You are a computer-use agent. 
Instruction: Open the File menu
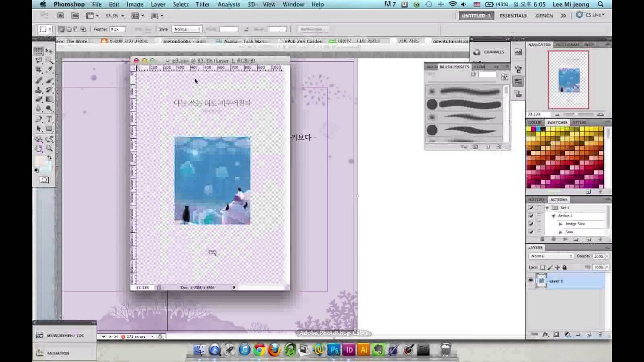[97, 4]
